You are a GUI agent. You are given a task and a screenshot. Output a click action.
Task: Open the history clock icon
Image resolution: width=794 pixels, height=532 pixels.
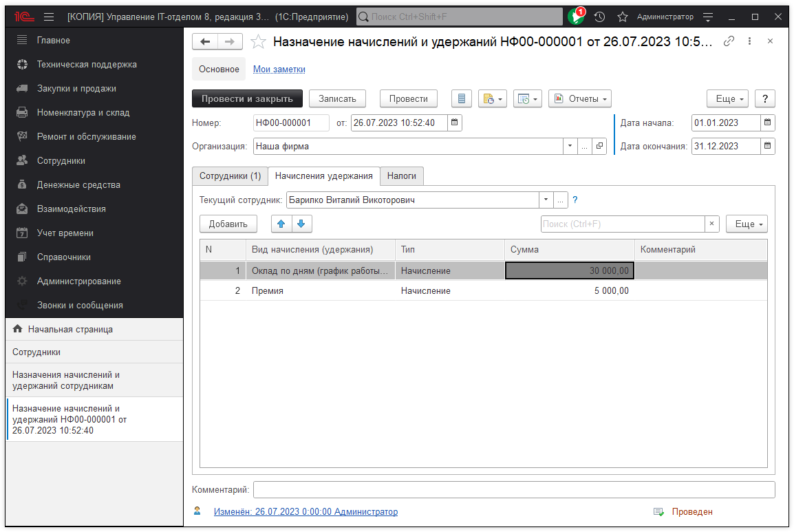600,17
